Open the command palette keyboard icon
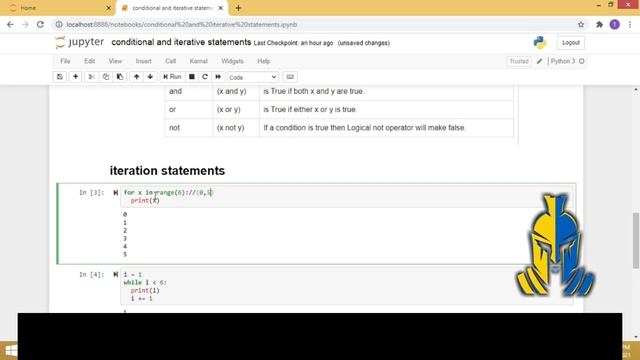This screenshot has height=360, width=640. tap(290, 77)
